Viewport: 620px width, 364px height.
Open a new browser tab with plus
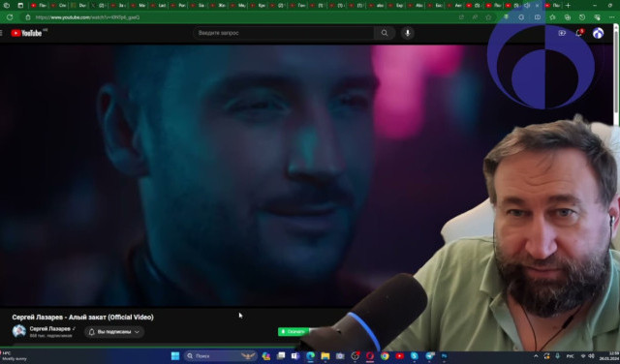(x=568, y=6)
